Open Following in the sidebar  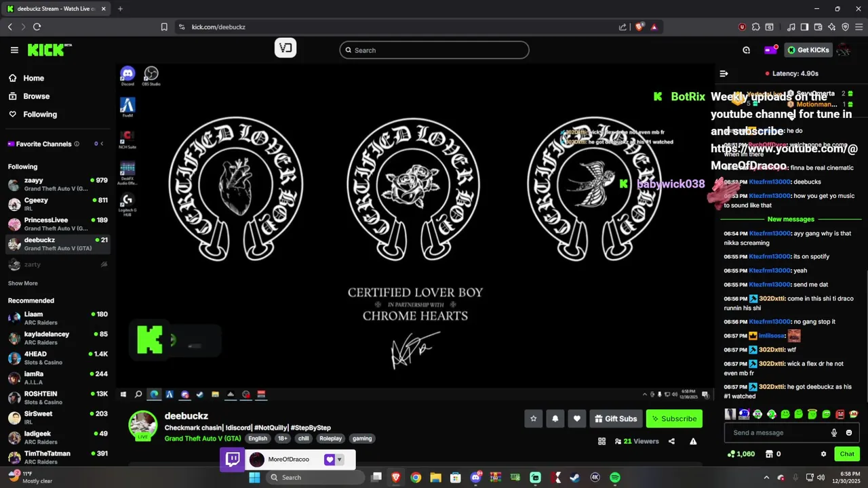(39, 115)
